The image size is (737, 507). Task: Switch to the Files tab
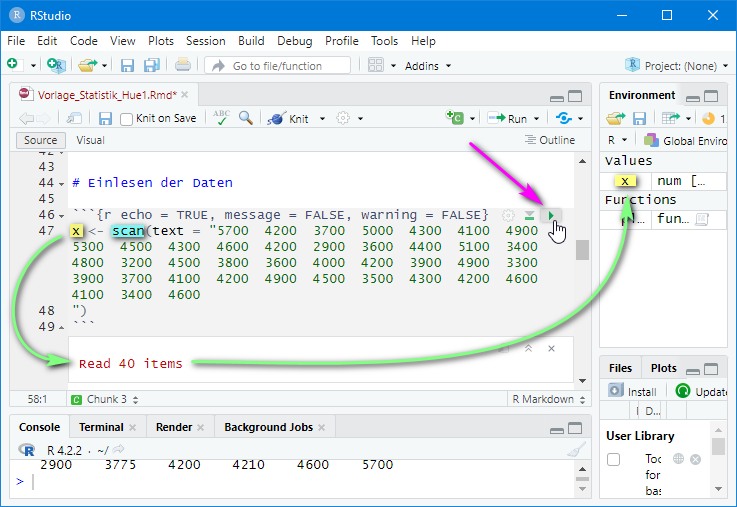(620, 368)
